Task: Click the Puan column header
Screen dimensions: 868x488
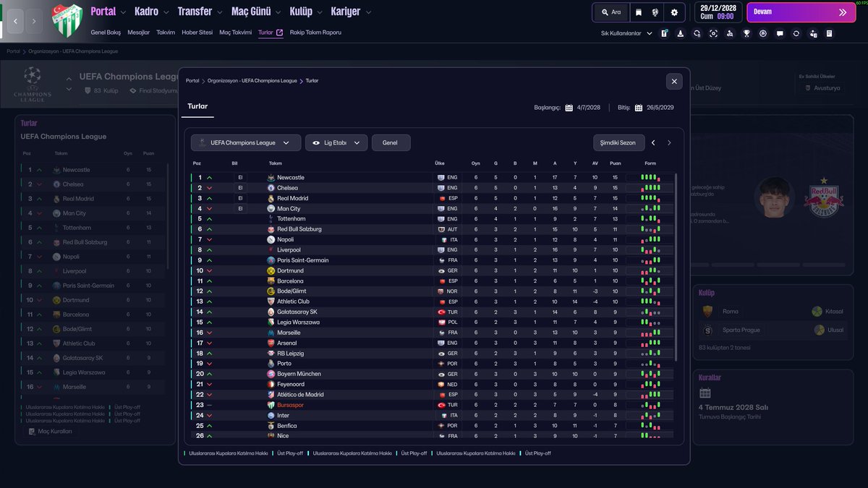Action: pos(616,163)
